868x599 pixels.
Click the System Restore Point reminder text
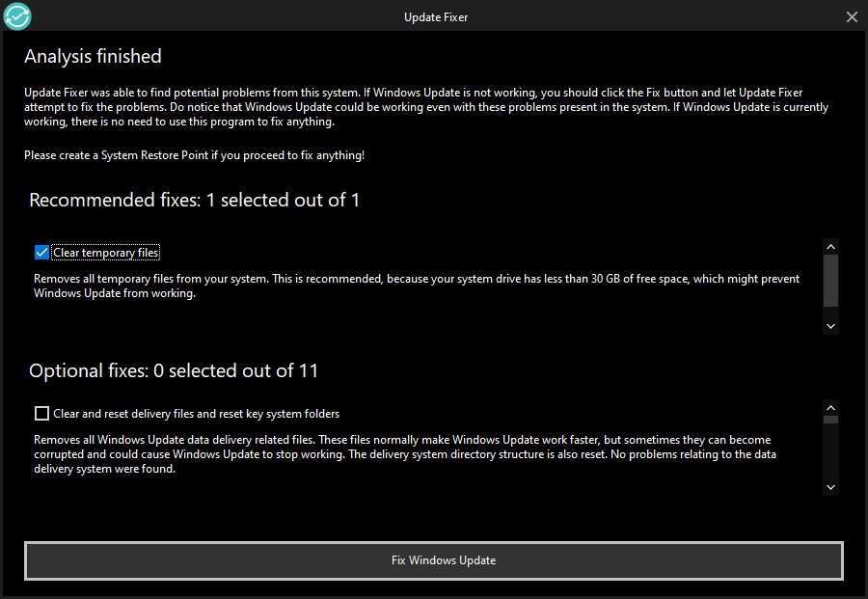click(194, 155)
